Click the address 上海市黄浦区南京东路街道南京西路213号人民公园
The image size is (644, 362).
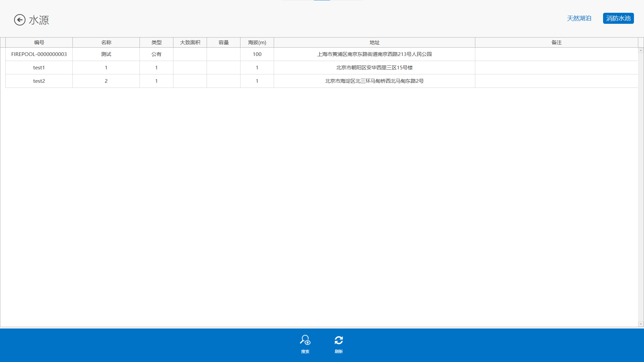click(x=374, y=54)
